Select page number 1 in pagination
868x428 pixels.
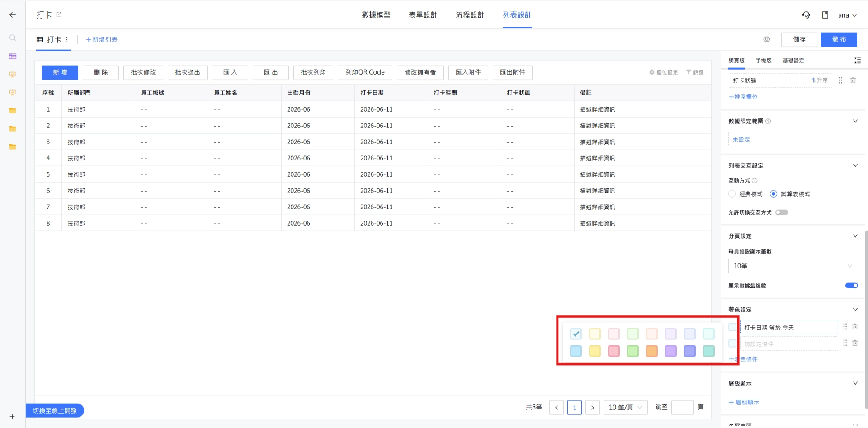[575, 408]
